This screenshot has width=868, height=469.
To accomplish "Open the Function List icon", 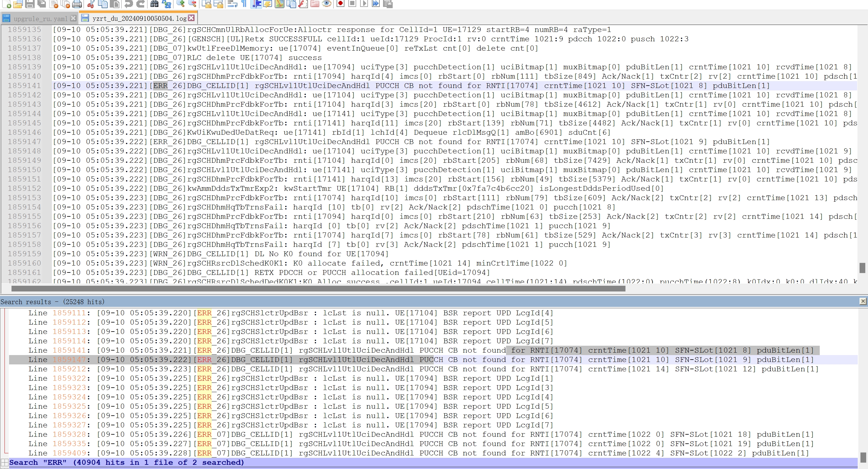I will [x=303, y=4].
